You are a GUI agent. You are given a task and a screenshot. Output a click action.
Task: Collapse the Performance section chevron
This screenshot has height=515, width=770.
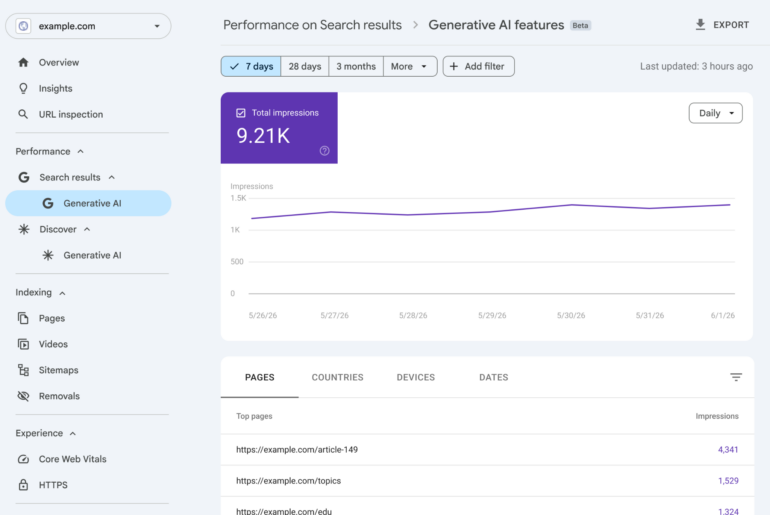(81, 151)
